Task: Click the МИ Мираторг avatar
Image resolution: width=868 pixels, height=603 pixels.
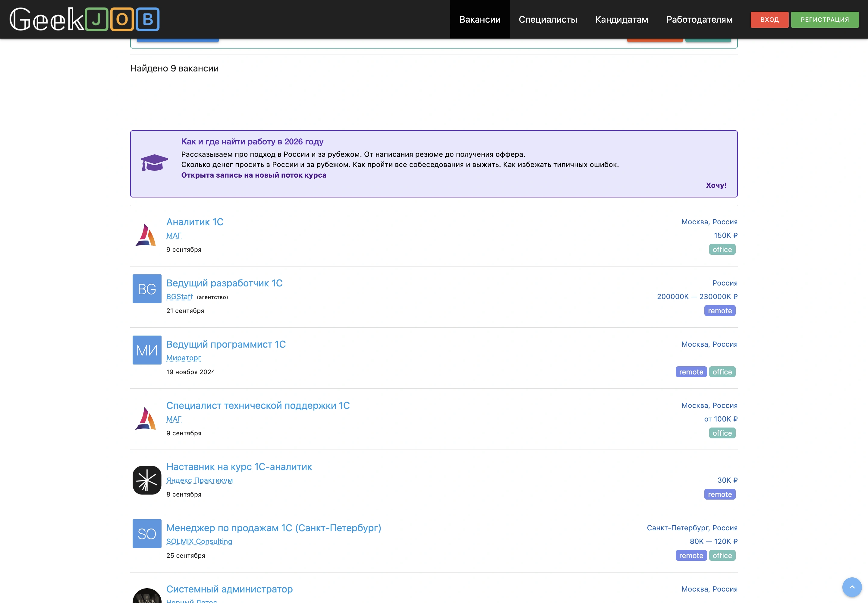Action: (x=147, y=350)
